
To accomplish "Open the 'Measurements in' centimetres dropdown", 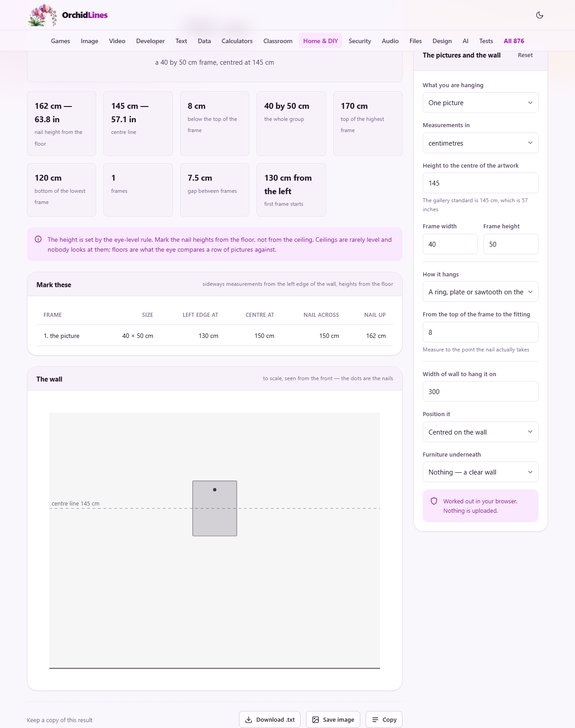I will coord(480,143).
